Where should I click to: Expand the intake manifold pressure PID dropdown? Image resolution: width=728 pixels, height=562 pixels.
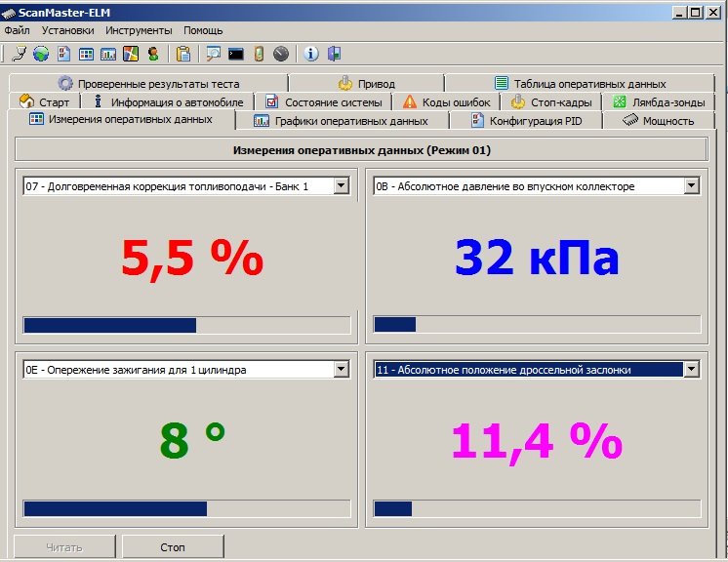click(x=691, y=185)
